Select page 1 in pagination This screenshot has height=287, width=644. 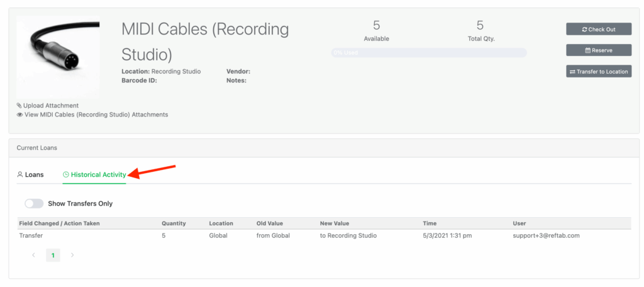(53, 255)
